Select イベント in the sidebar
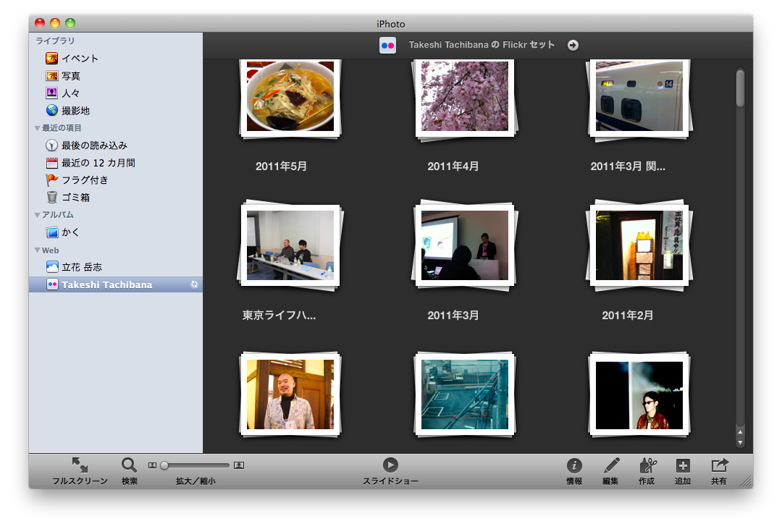Image resolution: width=782 pixels, height=532 pixels. click(80, 59)
